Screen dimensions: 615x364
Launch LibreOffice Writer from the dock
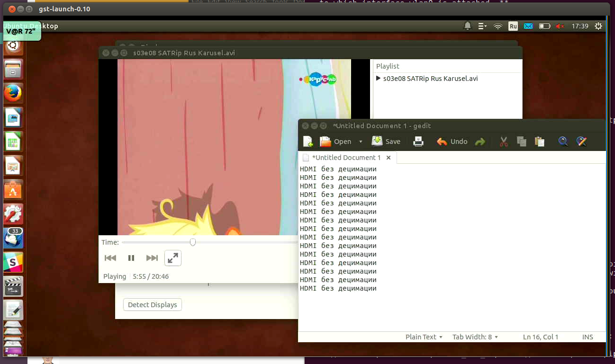click(13, 117)
